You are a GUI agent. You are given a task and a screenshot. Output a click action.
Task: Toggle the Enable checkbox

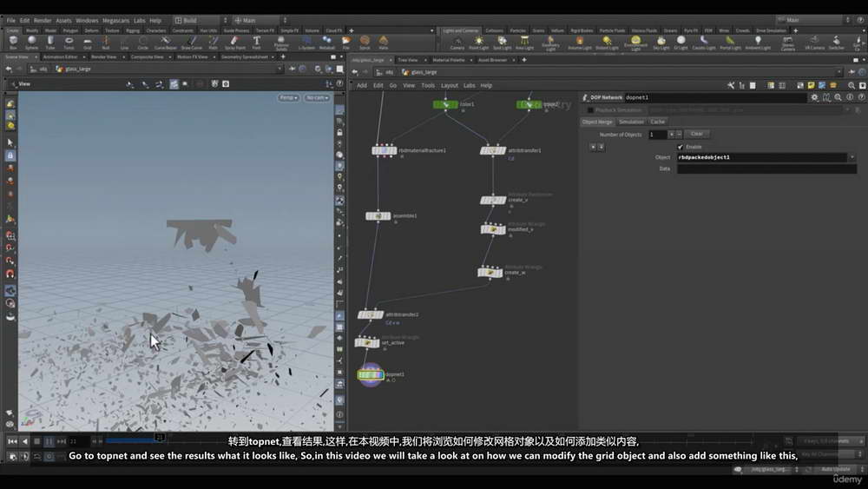click(681, 147)
